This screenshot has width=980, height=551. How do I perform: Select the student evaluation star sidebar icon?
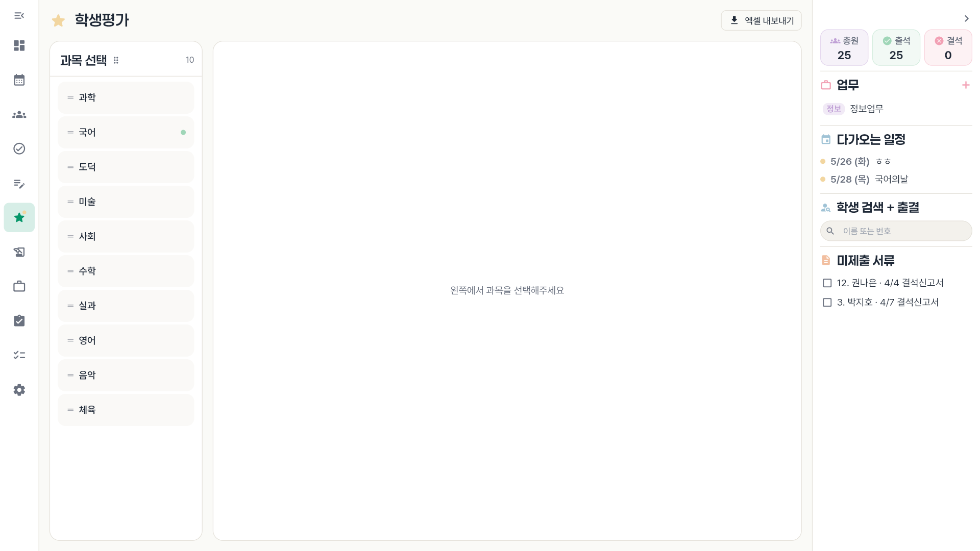coord(19,217)
